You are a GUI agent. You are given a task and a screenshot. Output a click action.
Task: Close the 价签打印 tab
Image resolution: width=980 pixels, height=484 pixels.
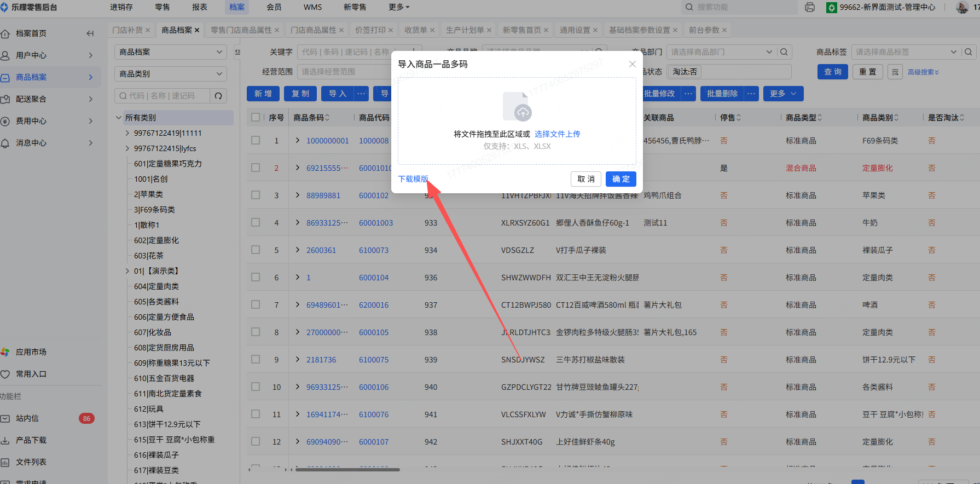tap(391, 30)
